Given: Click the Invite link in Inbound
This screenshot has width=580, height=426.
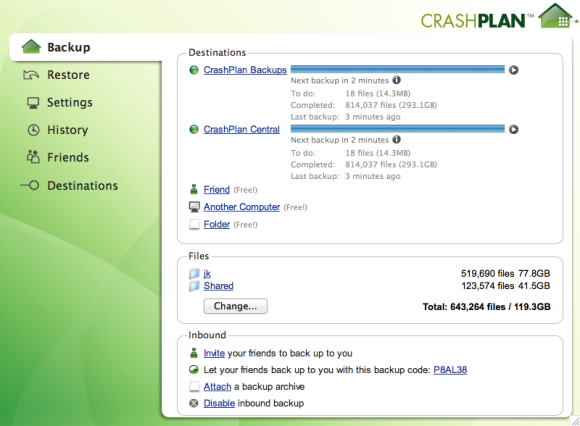Looking at the screenshot, I should coord(214,353).
